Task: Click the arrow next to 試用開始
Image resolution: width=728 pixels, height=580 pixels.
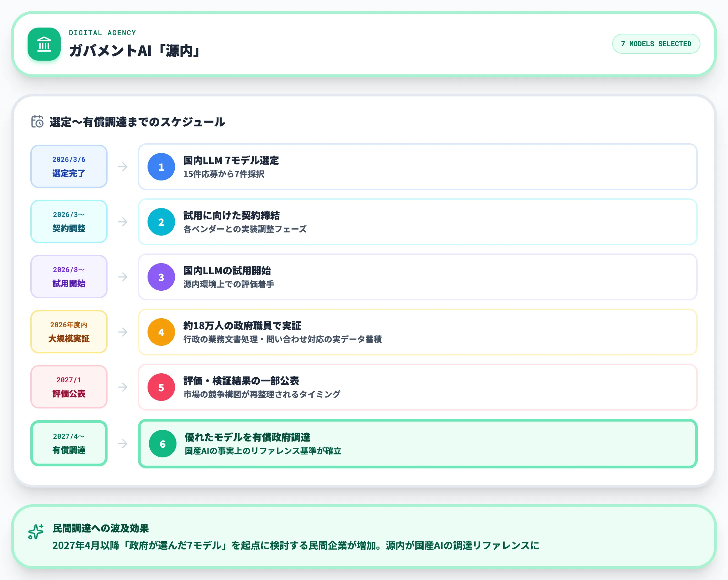Action: pyautogui.click(x=123, y=277)
